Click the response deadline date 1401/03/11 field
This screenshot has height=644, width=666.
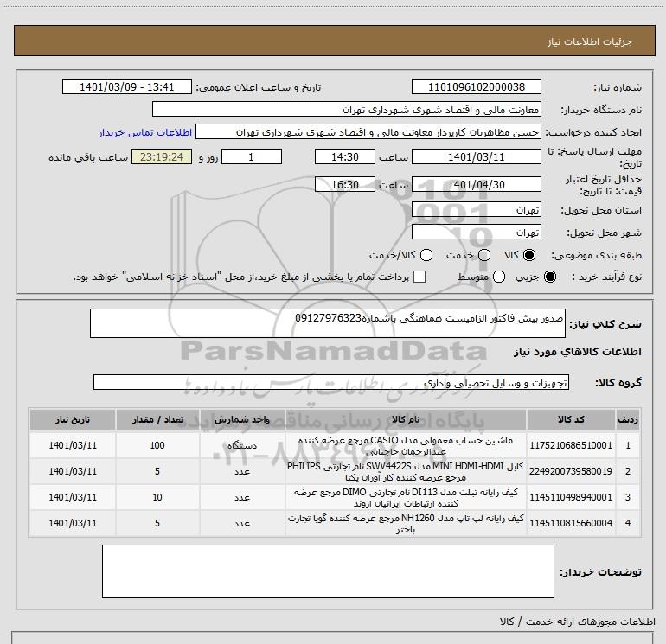pyautogui.click(x=476, y=156)
